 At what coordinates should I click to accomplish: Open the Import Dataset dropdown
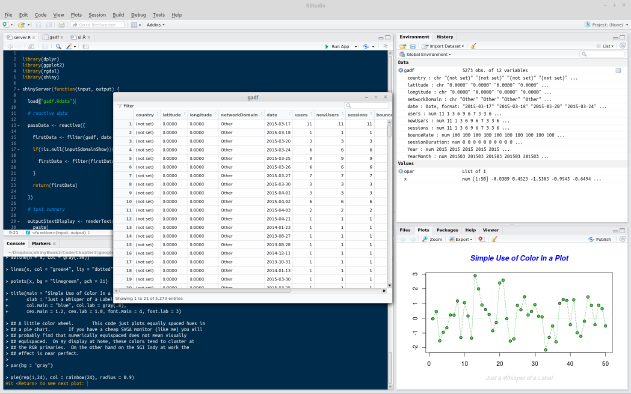[x=443, y=46]
